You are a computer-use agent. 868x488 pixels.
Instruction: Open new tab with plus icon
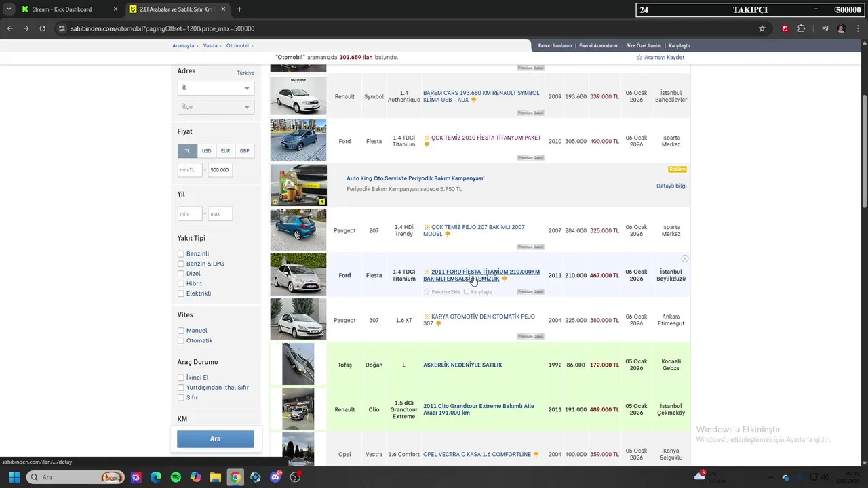tap(239, 9)
